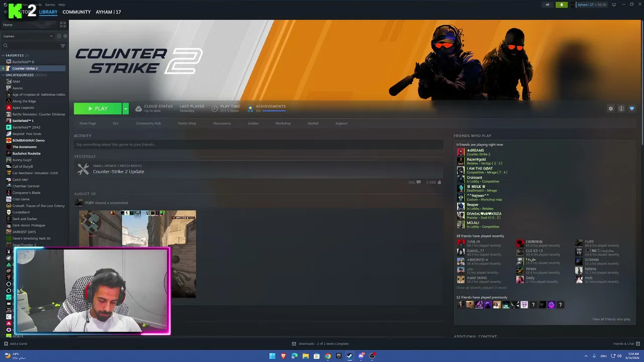Click the Play Time clock icon
The image size is (644, 362).
215,109
